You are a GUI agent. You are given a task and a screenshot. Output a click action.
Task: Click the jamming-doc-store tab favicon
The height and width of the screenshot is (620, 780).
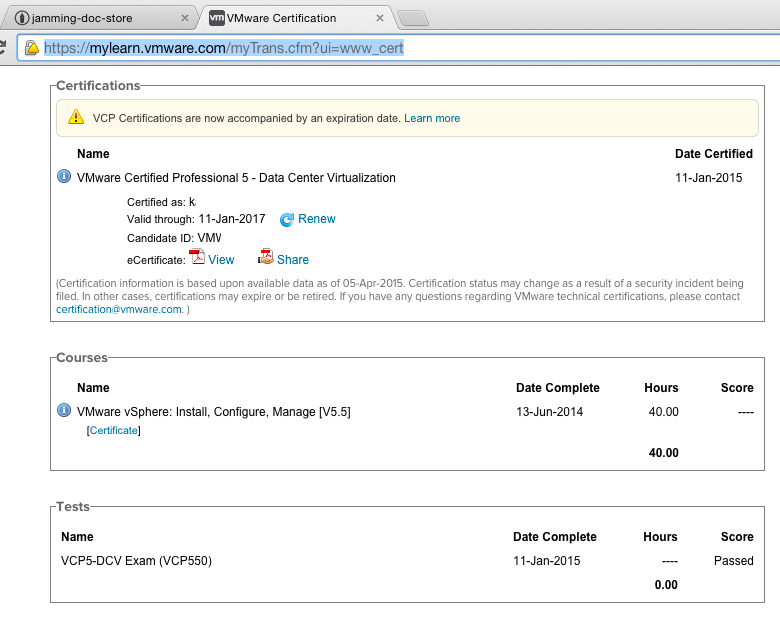click(x=21, y=18)
